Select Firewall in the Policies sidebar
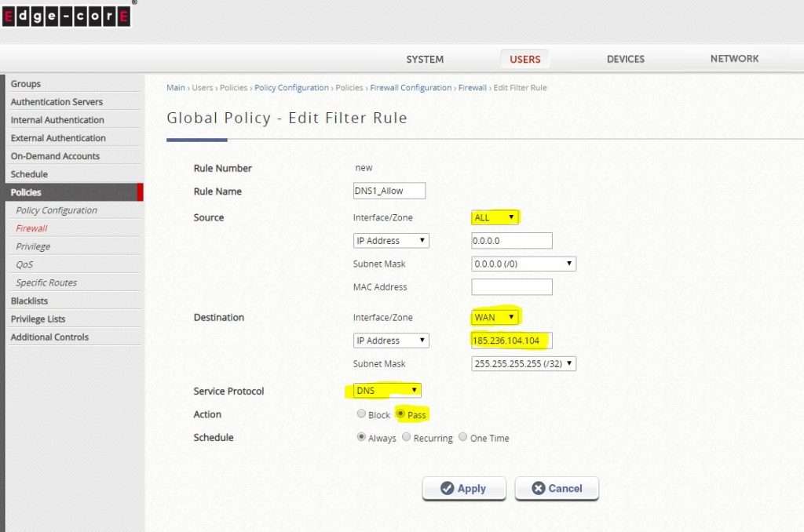Viewport: 804px width, 532px height. (31, 228)
